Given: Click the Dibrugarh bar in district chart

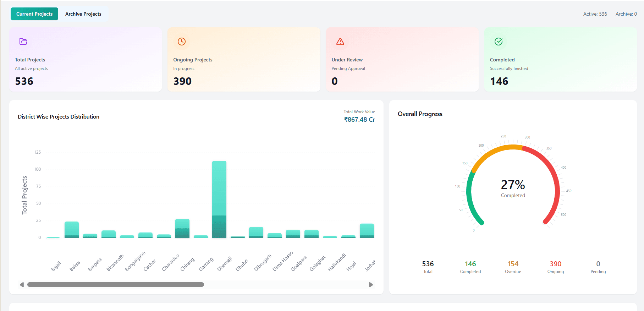Looking at the screenshot, I should 256,232.
